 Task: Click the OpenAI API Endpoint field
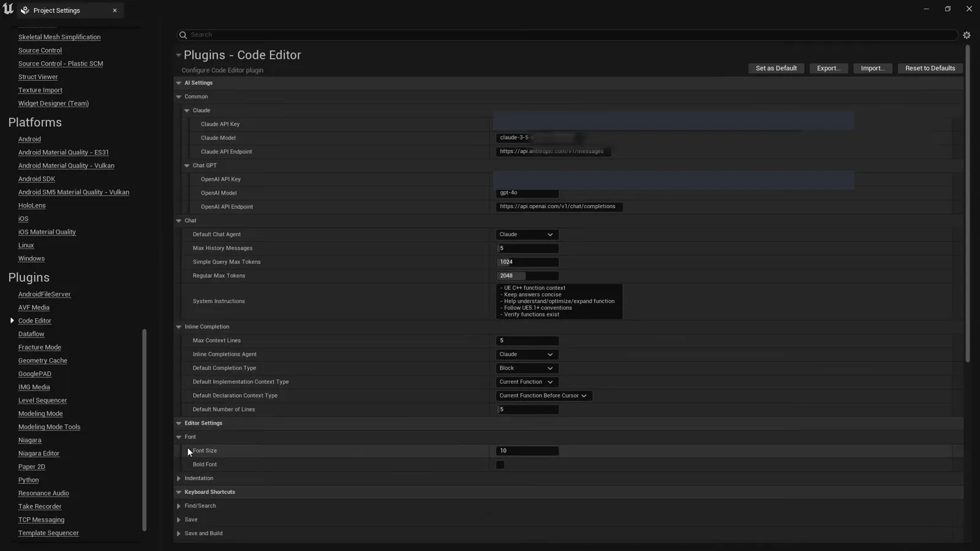pyautogui.click(x=559, y=207)
